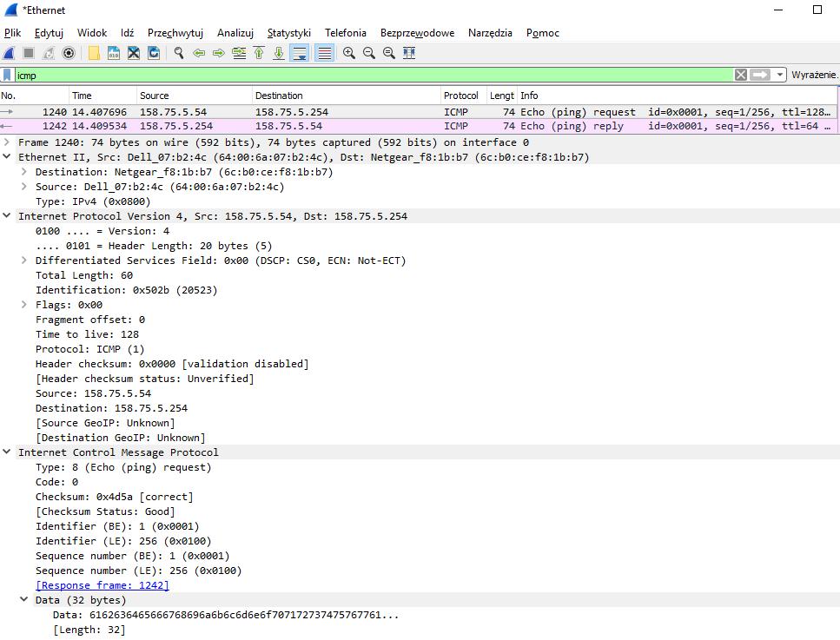
Task: Sort by the Info column header
Action: tap(678, 96)
